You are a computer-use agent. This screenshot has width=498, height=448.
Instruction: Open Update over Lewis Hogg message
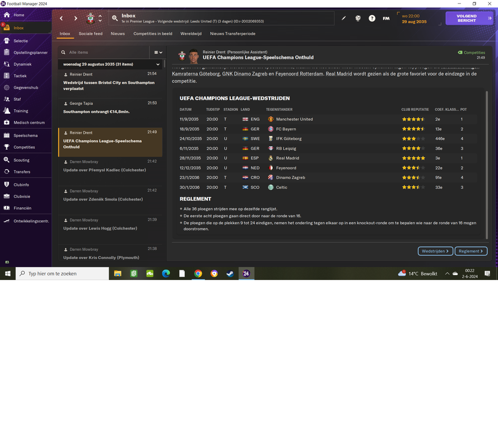click(x=110, y=230)
